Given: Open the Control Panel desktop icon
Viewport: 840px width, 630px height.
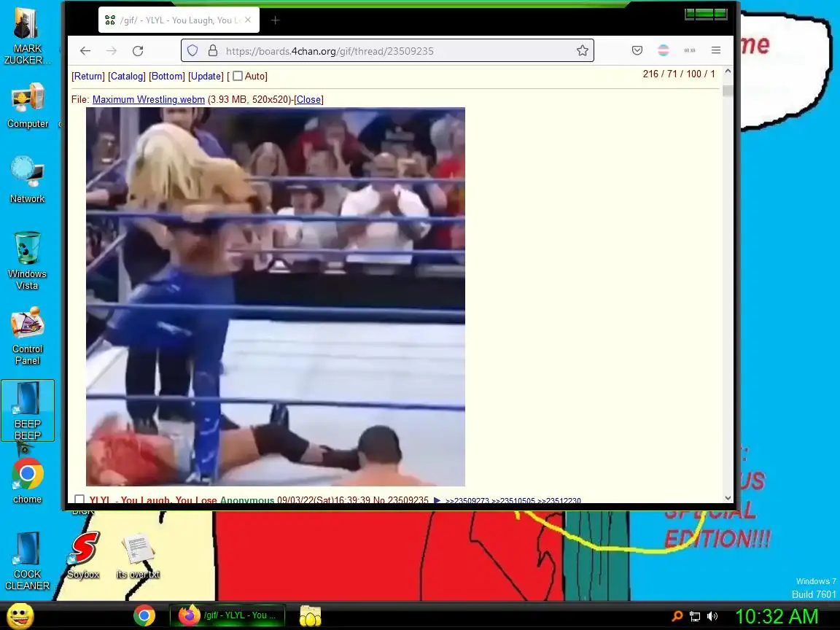Looking at the screenshot, I should (x=27, y=336).
